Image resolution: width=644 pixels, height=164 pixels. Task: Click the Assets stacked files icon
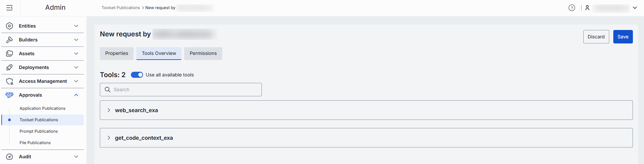9,54
